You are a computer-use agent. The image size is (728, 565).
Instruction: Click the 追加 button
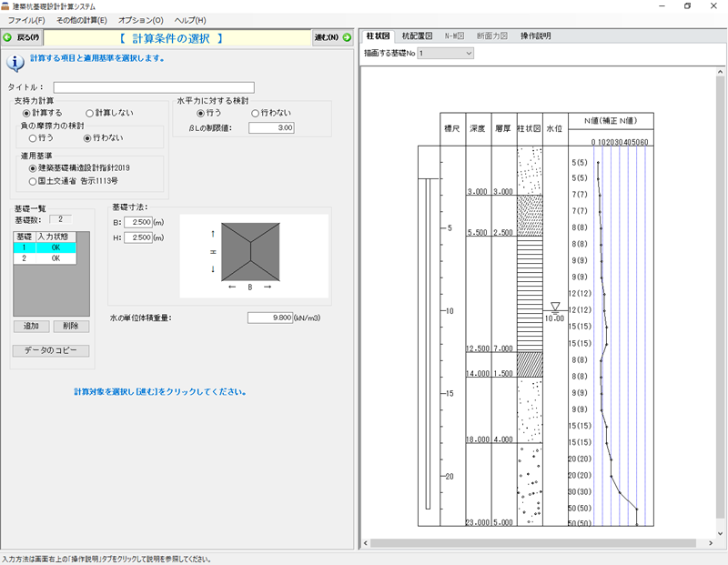(x=31, y=327)
